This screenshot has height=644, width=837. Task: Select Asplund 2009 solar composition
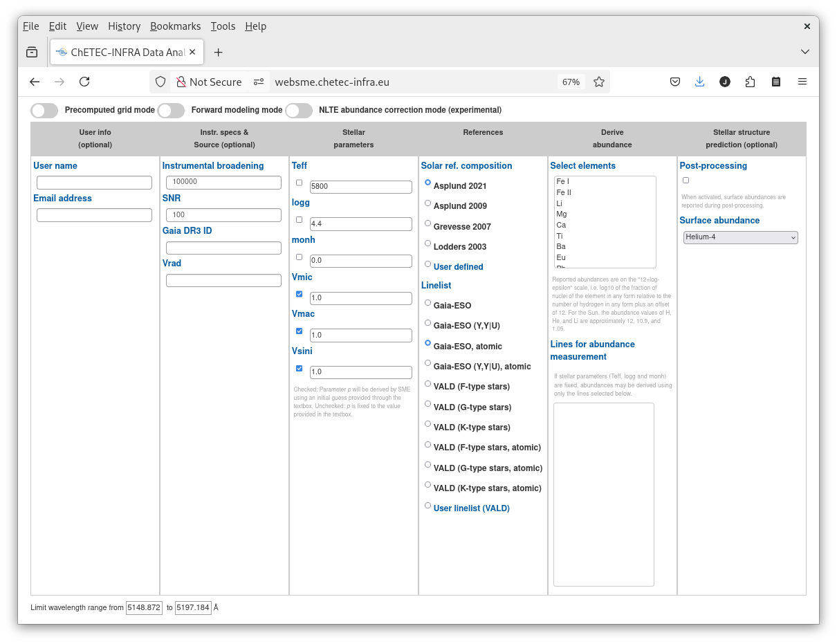(427, 203)
